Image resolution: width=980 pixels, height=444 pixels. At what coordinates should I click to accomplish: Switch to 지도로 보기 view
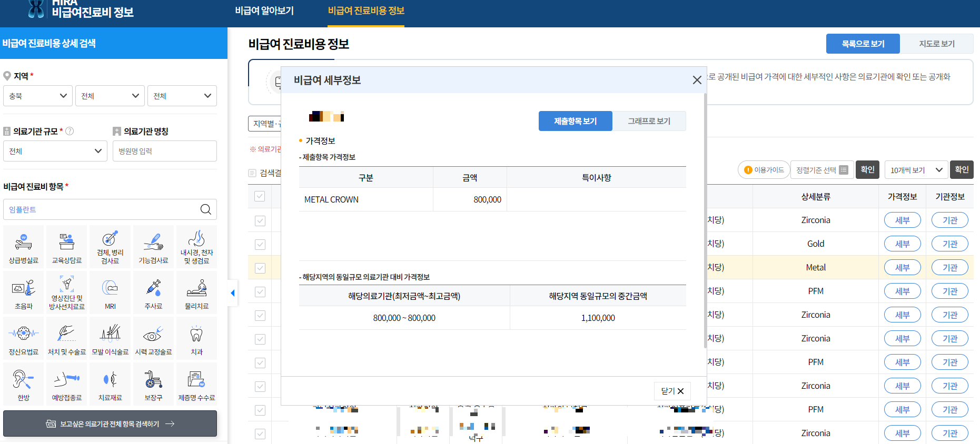(937, 44)
